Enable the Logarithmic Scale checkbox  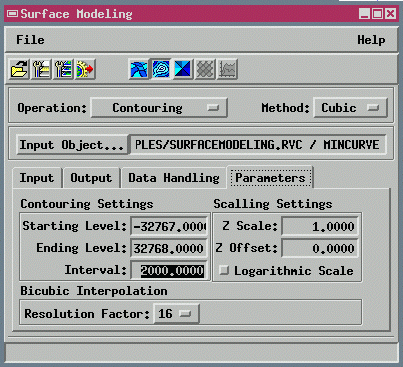coord(224,270)
